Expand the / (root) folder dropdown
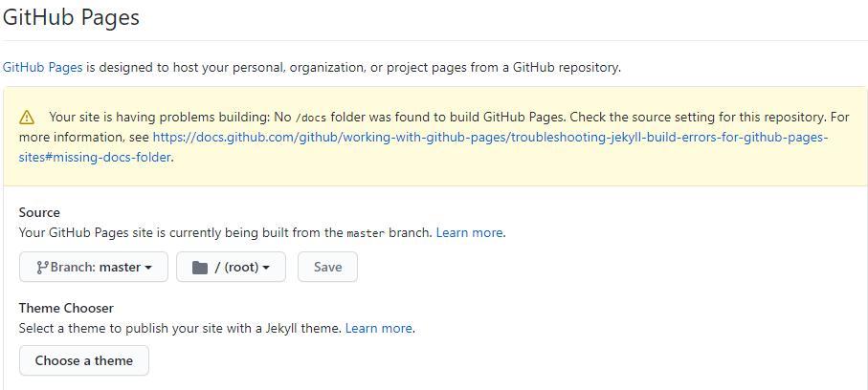 pyautogui.click(x=231, y=268)
